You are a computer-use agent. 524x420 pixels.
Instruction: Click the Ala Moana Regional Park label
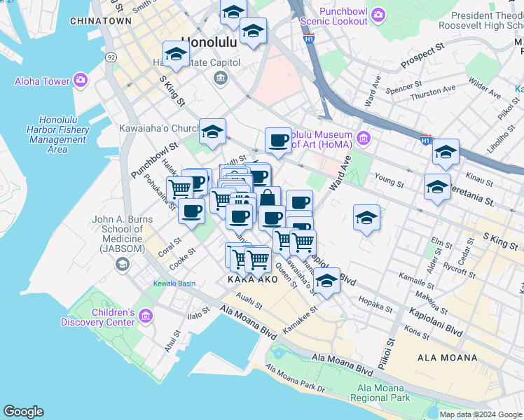pos(380,393)
